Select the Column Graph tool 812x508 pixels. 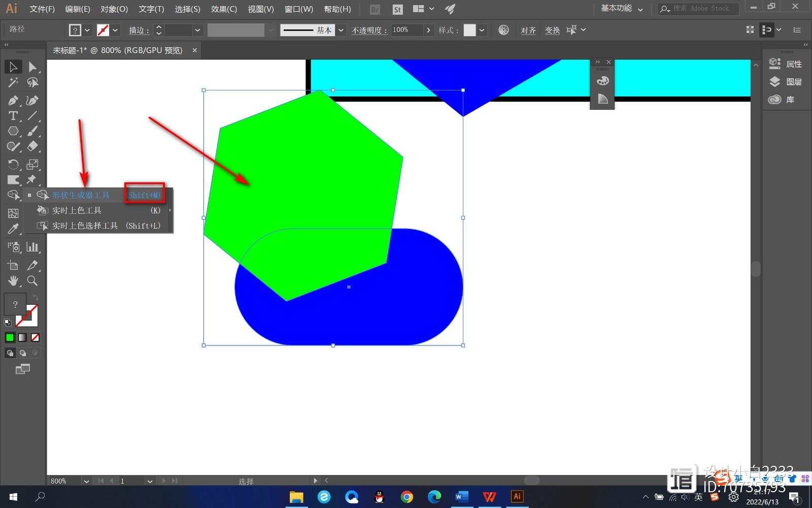coord(32,247)
